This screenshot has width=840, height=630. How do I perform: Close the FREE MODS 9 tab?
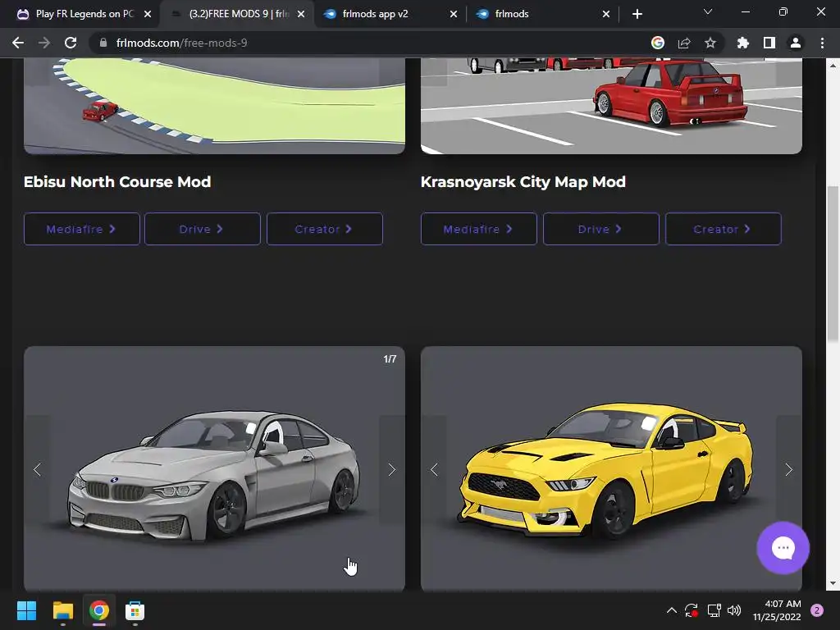pos(301,14)
